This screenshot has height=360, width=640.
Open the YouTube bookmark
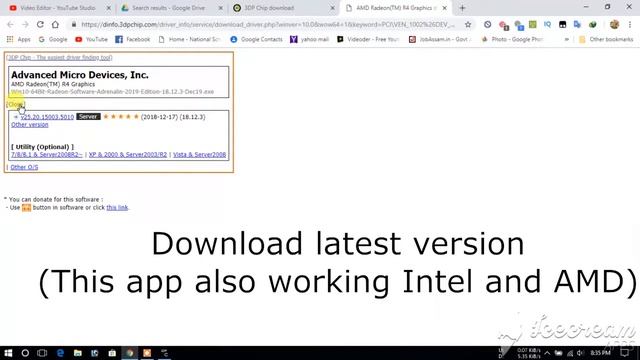(91, 39)
